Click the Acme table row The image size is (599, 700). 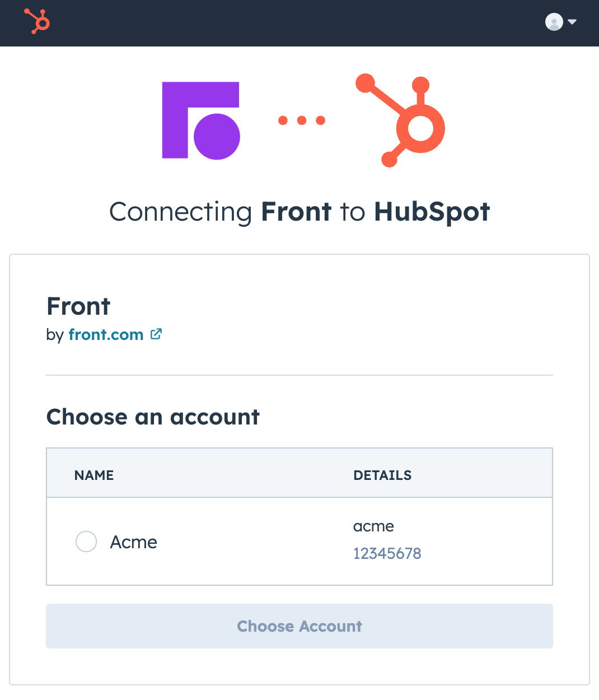[x=252, y=542]
